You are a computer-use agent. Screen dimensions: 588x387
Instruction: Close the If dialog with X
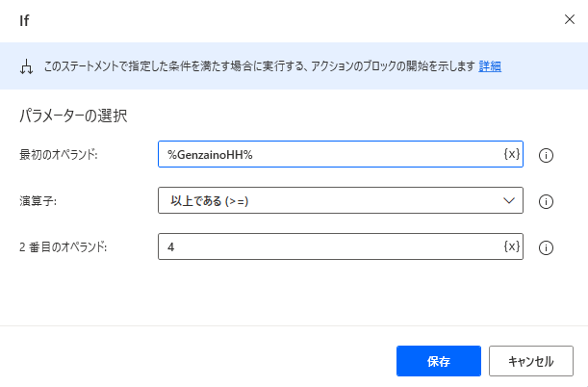pos(566,19)
